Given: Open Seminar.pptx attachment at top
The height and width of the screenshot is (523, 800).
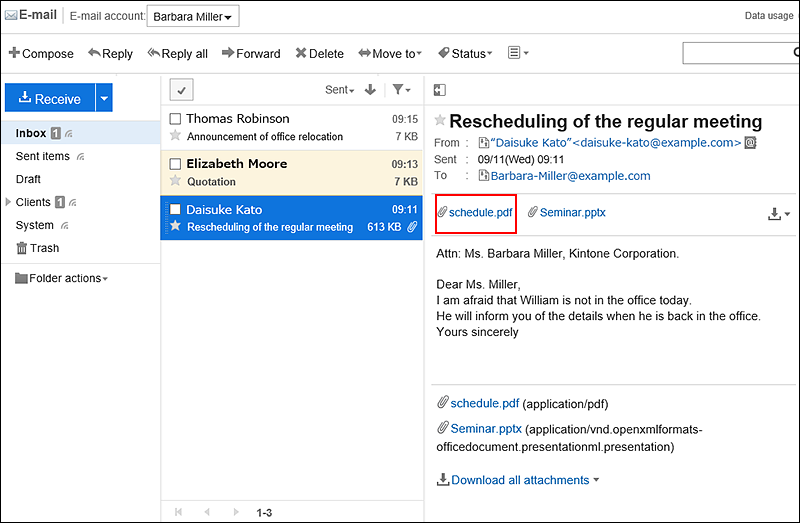Looking at the screenshot, I should (x=572, y=212).
